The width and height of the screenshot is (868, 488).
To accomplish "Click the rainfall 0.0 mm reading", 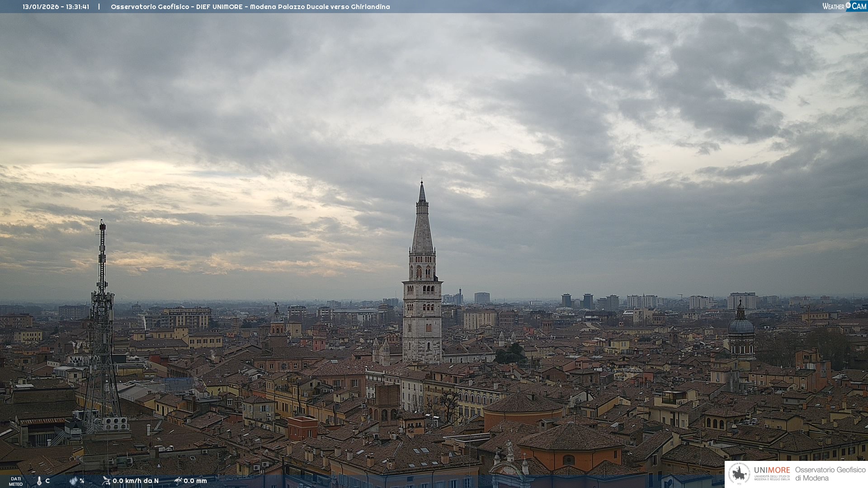I will (195, 481).
